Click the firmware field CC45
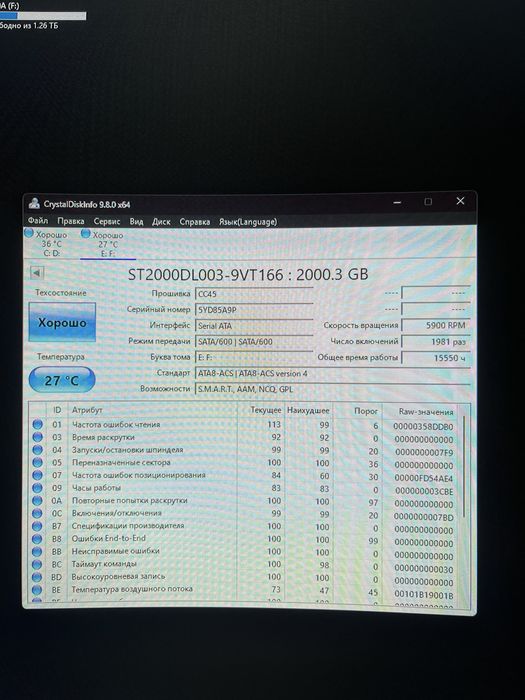The height and width of the screenshot is (700, 525). click(x=254, y=294)
